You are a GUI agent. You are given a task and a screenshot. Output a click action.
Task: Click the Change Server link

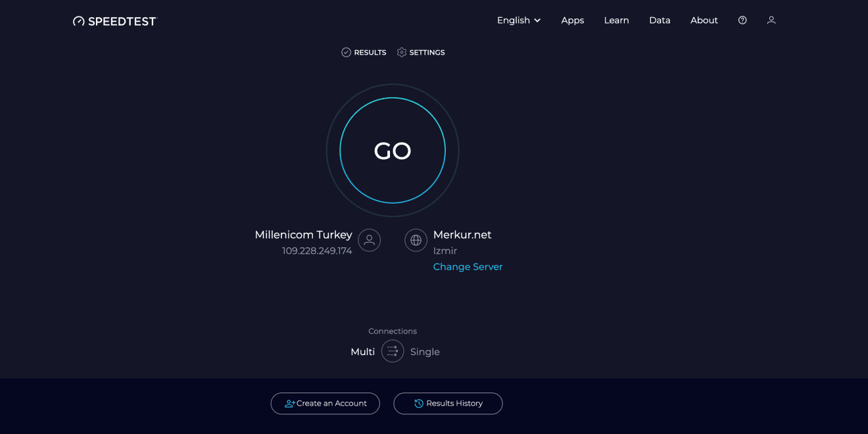click(468, 267)
